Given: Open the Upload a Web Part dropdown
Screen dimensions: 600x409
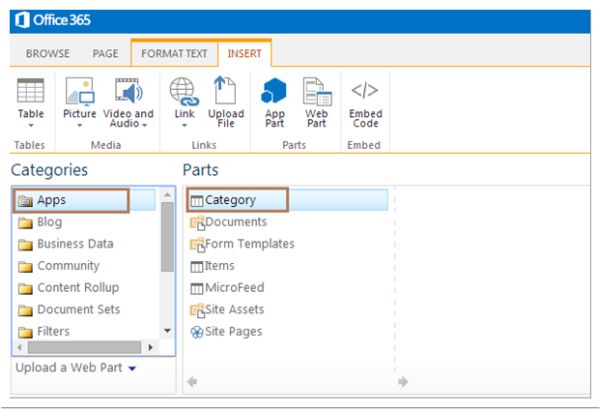Looking at the screenshot, I should [132, 368].
